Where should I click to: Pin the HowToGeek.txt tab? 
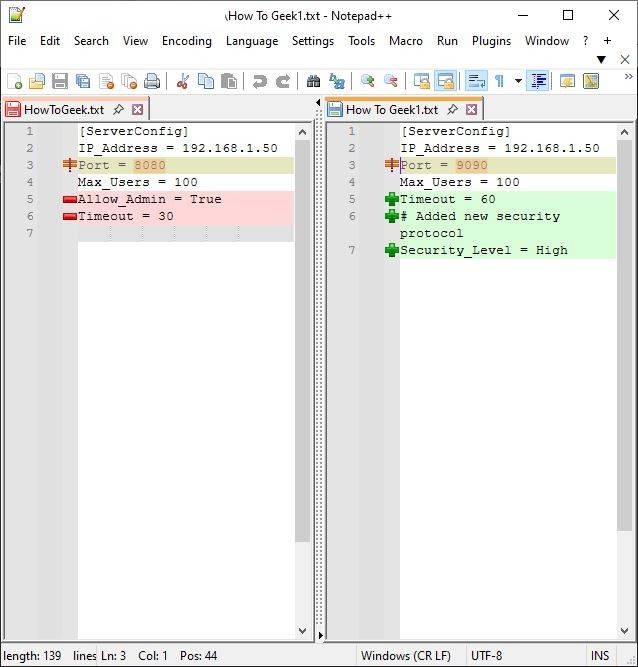tap(119, 109)
